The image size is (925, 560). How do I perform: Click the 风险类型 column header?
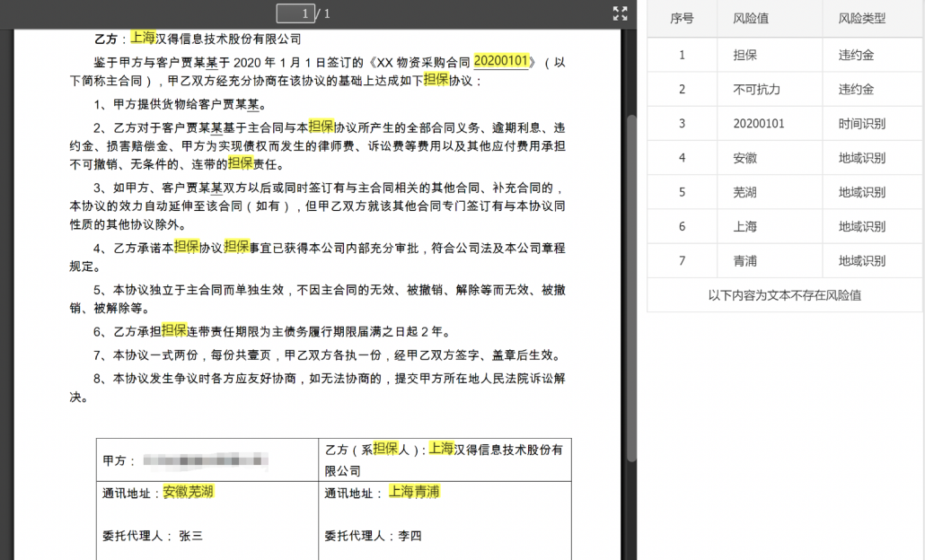click(x=861, y=18)
